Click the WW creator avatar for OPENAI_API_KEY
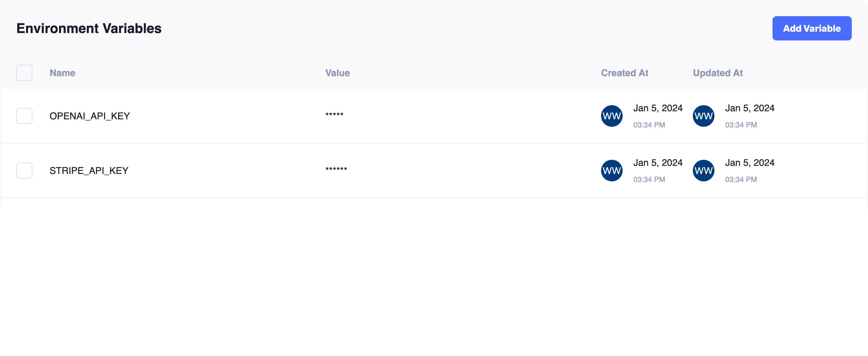Viewport: 868px width, 356px height. click(x=612, y=116)
